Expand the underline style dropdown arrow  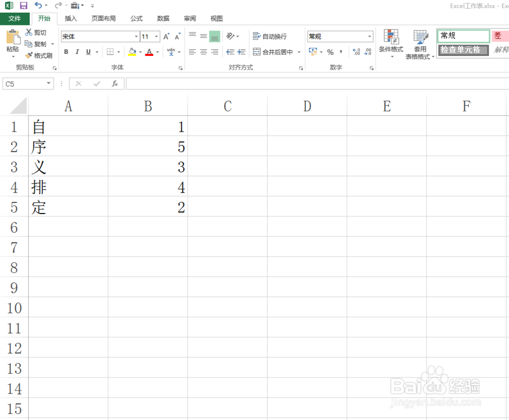pyautogui.click(x=97, y=52)
